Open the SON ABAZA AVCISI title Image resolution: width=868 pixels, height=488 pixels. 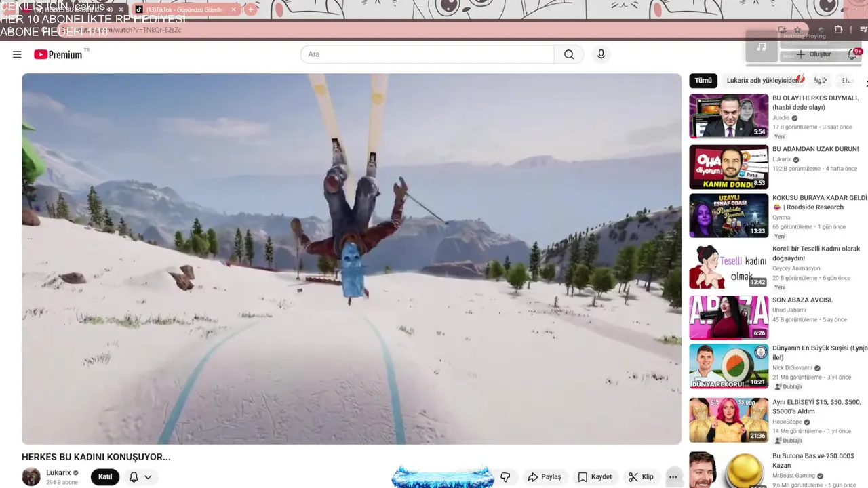802,300
